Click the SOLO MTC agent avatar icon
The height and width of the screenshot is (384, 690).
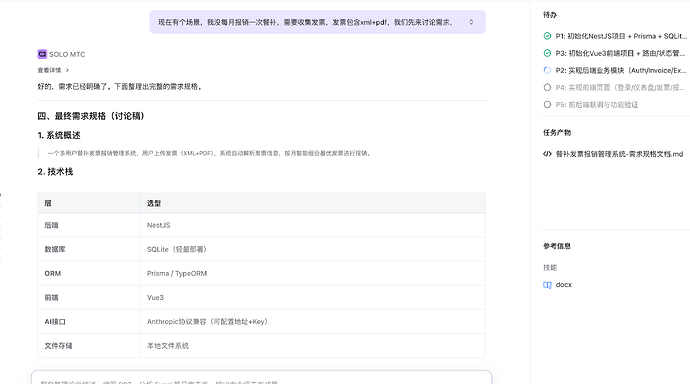pos(42,54)
